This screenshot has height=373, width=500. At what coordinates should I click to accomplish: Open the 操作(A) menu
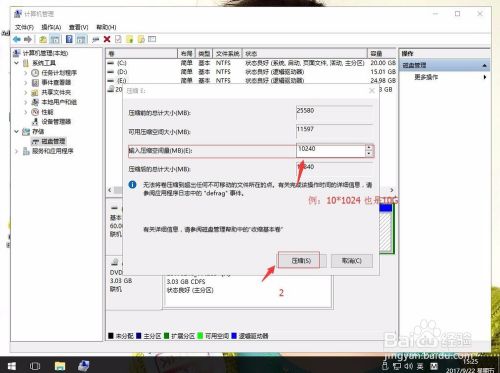51,27
